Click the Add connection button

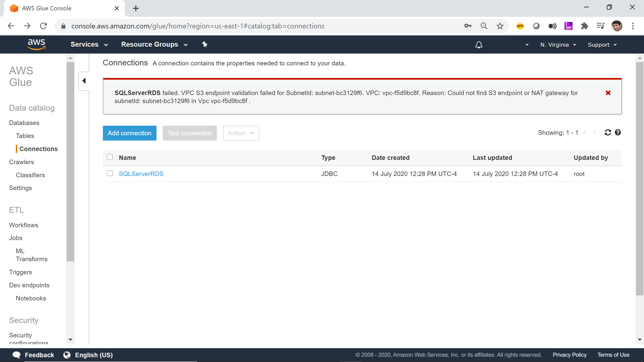click(x=129, y=133)
